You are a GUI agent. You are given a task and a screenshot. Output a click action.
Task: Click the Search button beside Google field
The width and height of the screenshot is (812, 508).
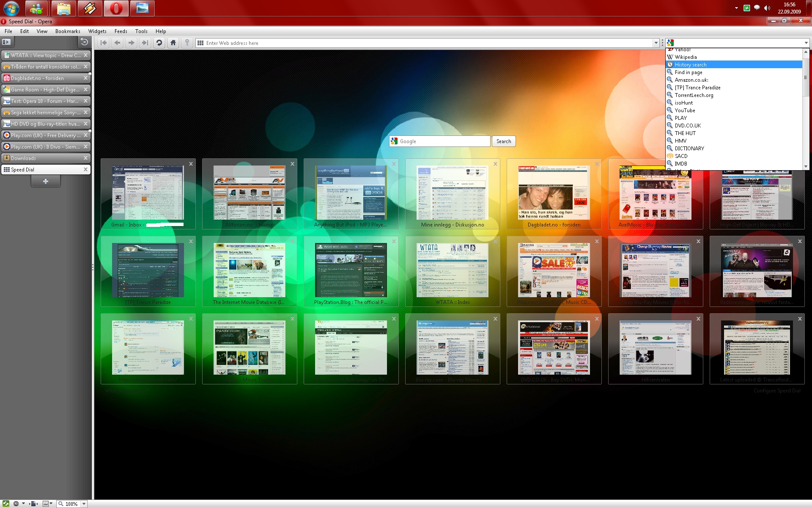[x=503, y=141]
